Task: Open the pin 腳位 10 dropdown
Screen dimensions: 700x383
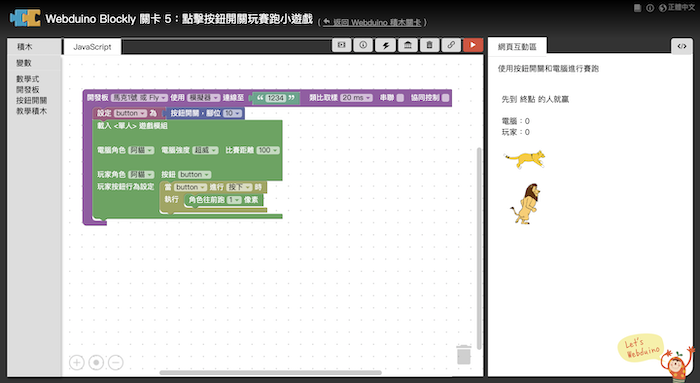Action: tap(232, 113)
